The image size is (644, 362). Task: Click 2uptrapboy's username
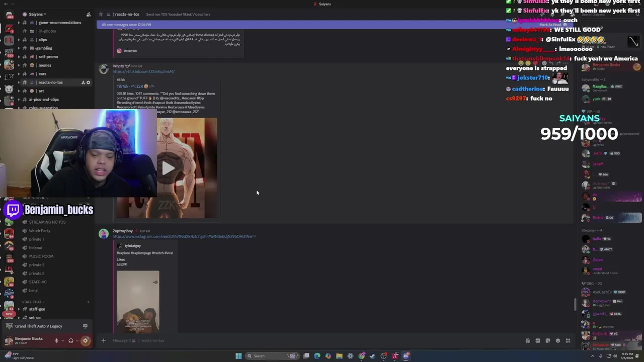[x=123, y=231]
